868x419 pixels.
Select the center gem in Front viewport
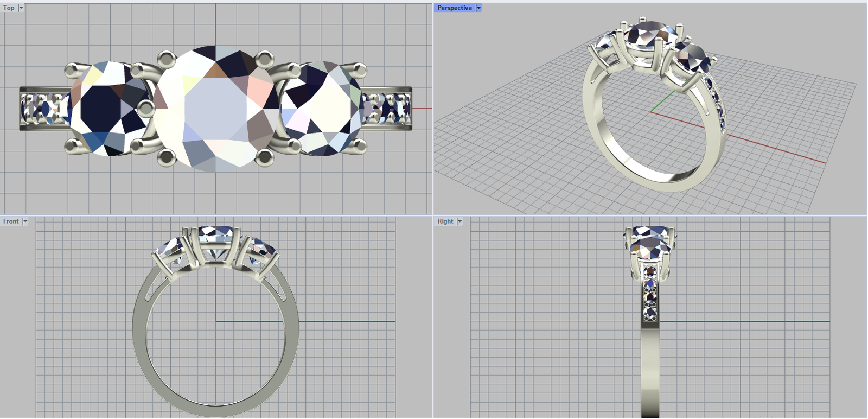pyautogui.click(x=216, y=239)
